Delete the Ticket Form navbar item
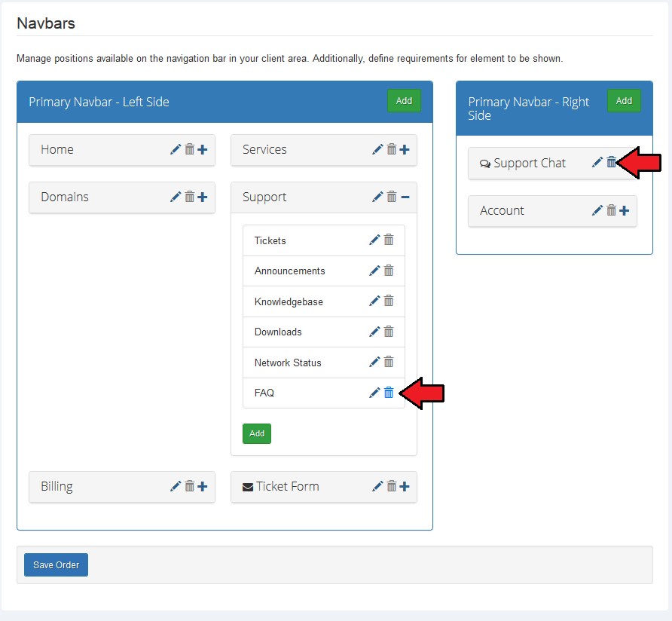Screen dimensions: 672x621 [392, 486]
